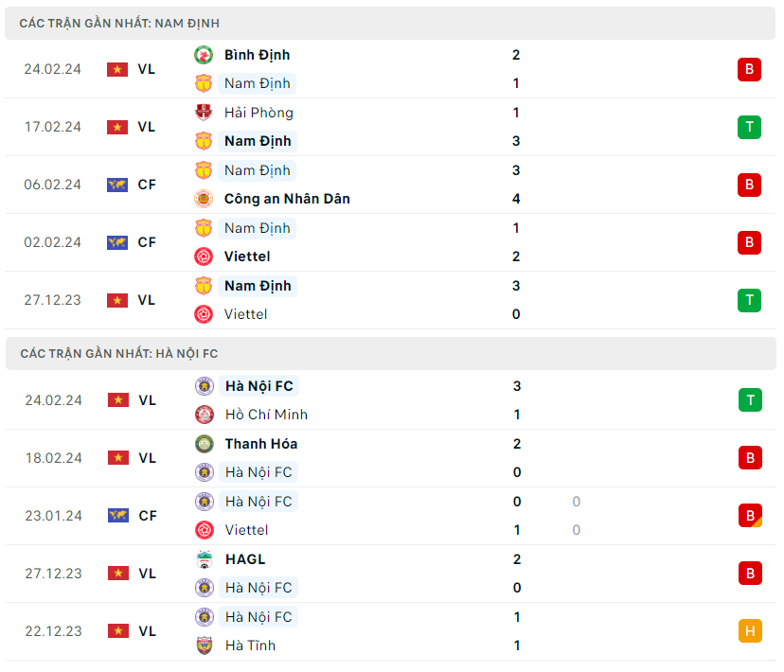Open the HAGL team name link
The height and width of the screenshot is (672, 784).
(245, 559)
